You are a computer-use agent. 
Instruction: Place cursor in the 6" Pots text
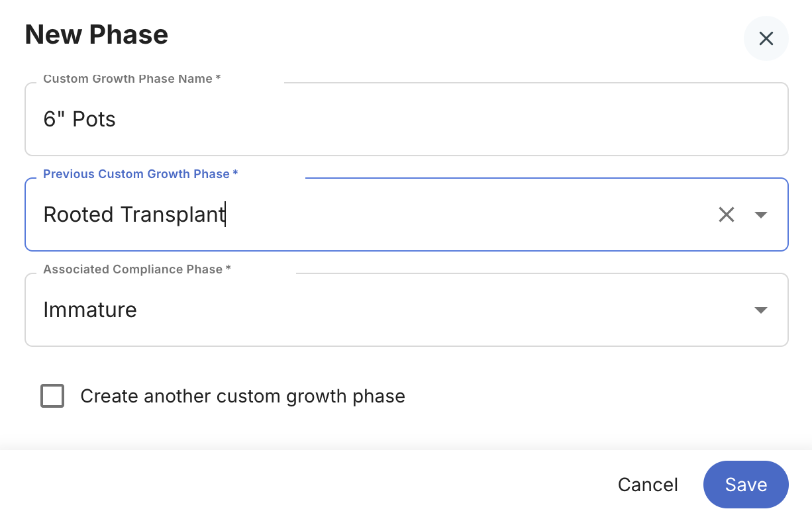click(x=79, y=119)
